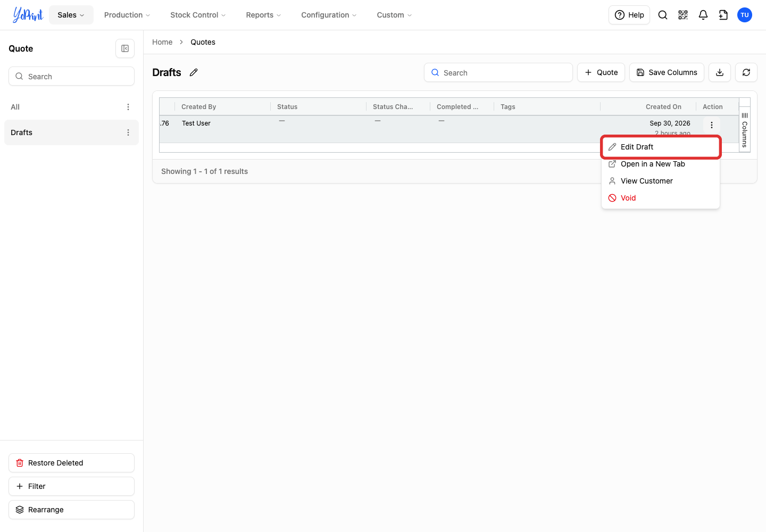The image size is (766, 532).
Task: Expand the Custom dropdown menu
Action: click(394, 15)
